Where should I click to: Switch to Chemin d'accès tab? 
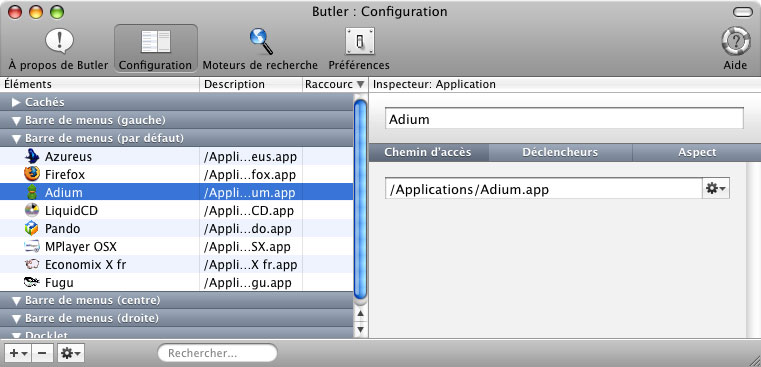click(x=428, y=152)
